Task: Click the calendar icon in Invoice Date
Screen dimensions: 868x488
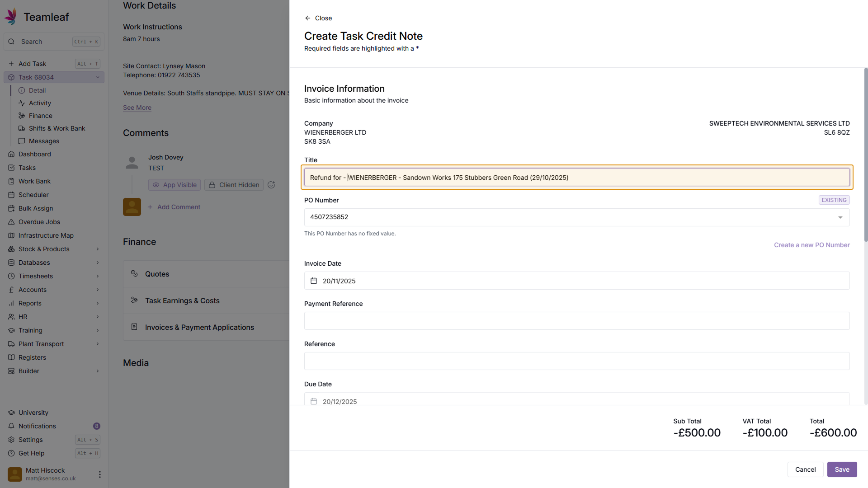Action: [314, 281]
